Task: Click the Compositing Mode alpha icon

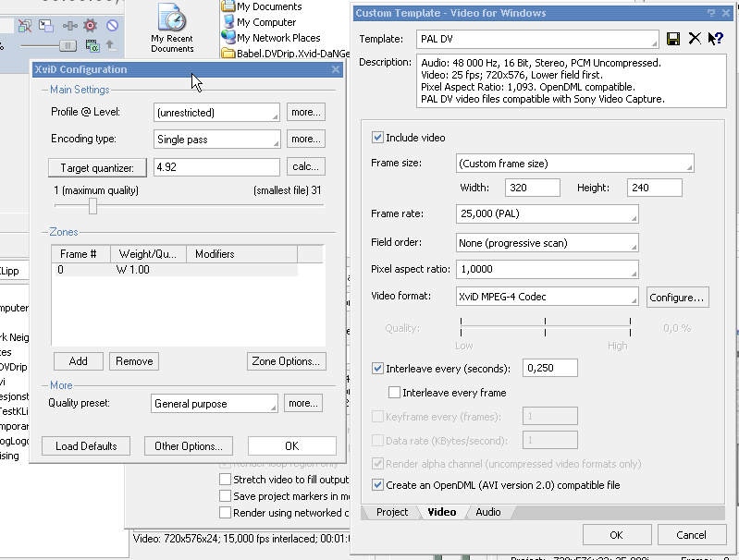Action: click(92, 45)
